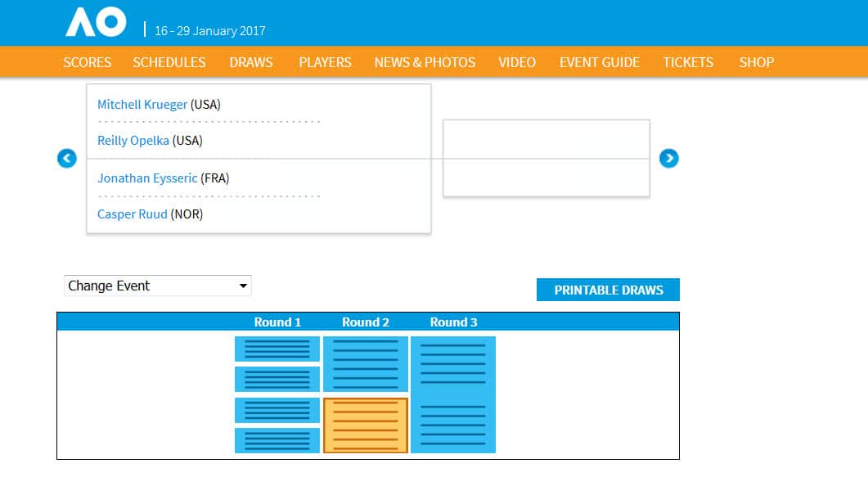The width and height of the screenshot is (868, 477).
Task: Open Casper Ruud's player profile
Action: point(133,214)
